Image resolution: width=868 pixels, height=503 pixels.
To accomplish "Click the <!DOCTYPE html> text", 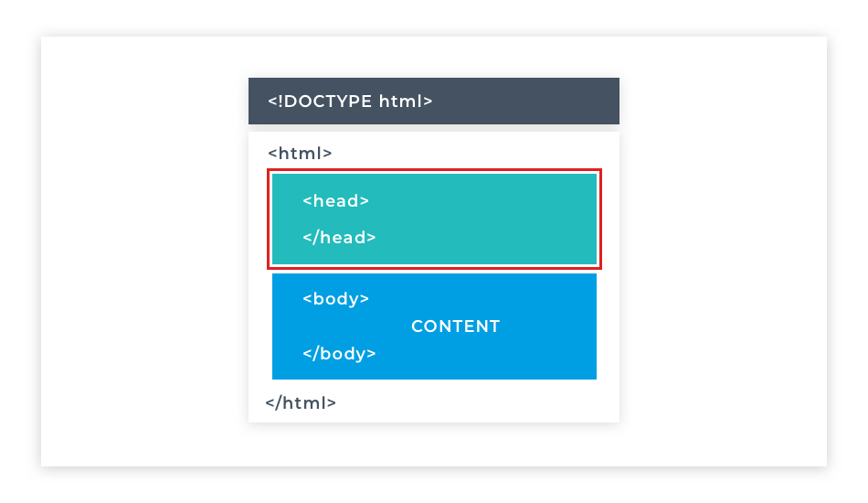I will (350, 102).
